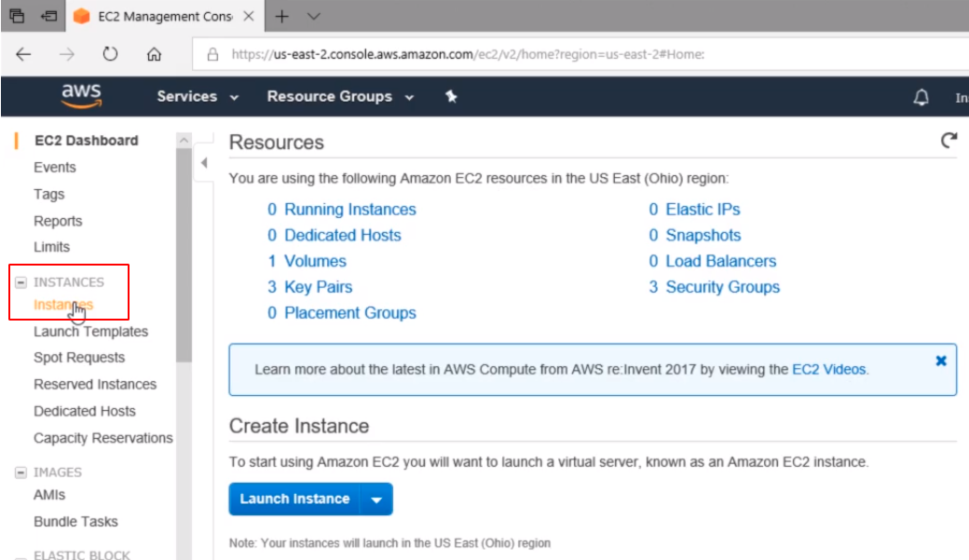Click the browser home icon
Viewport: 969px width, 560px height.
tap(155, 54)
